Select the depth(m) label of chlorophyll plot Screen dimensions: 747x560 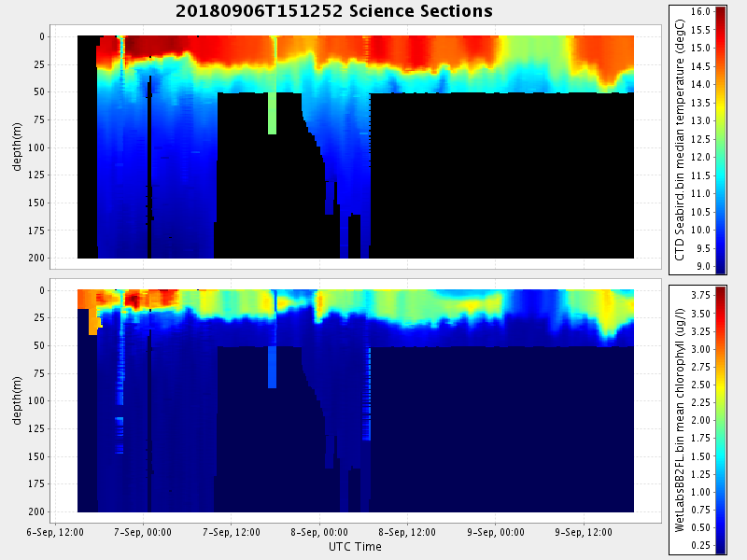(17, 401)
